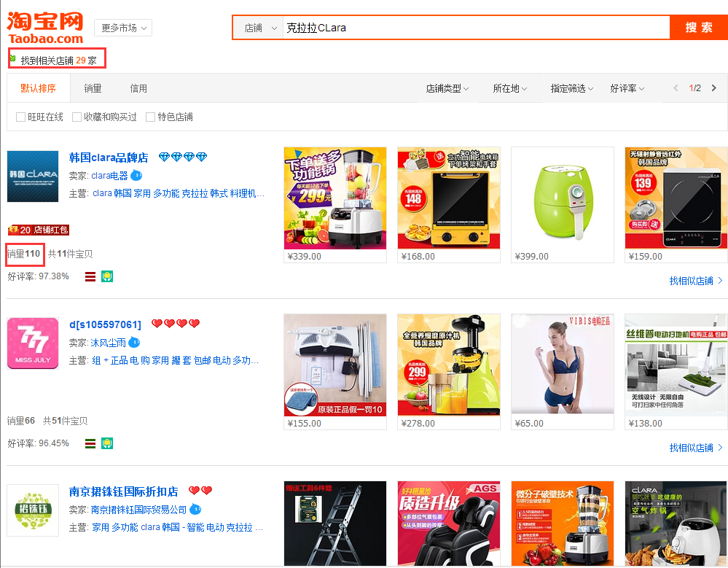This screenshot has width=728, height=568.
Task: Click the green guarantee badge beside 97.38%
Action: click(x=107, y=276)
